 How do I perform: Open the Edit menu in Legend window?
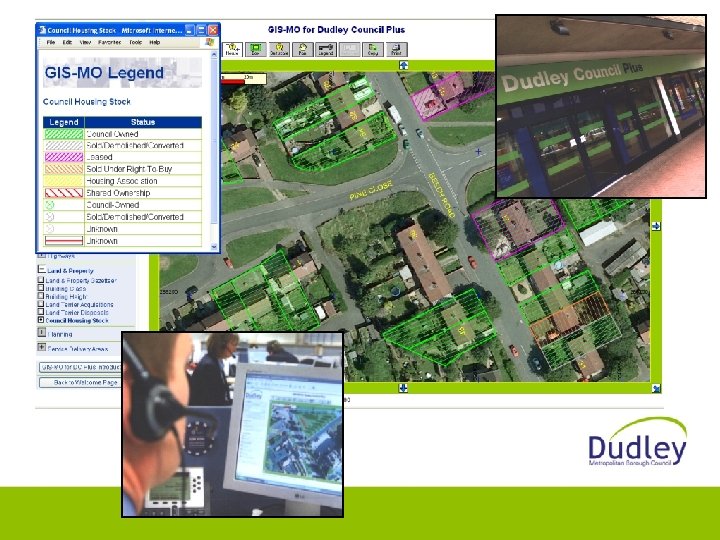pos(67,42)
